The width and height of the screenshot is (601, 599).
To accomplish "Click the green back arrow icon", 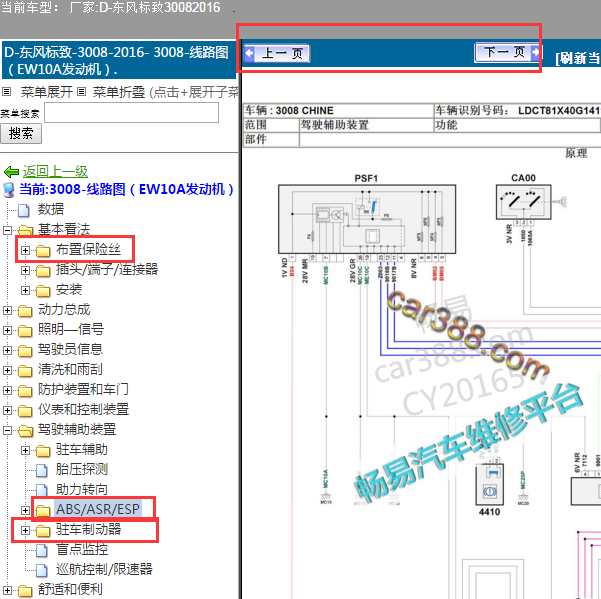I will tap(11, 172).
